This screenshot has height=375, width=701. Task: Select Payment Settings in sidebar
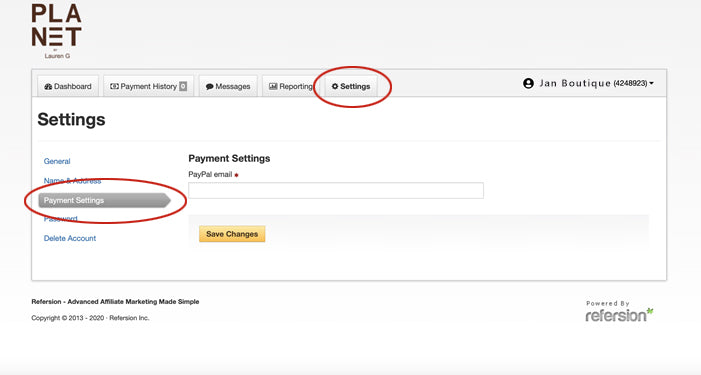[105, 200]
